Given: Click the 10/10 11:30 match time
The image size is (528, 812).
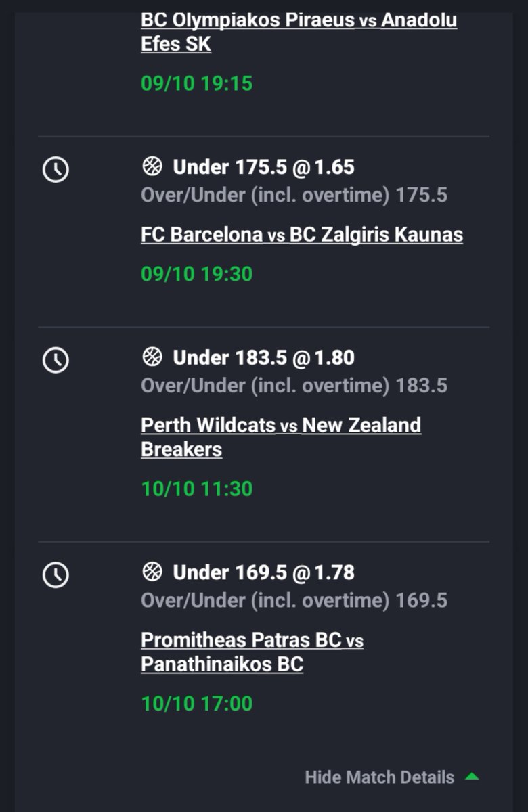Looking at the screenshot, I should [197, 489].
